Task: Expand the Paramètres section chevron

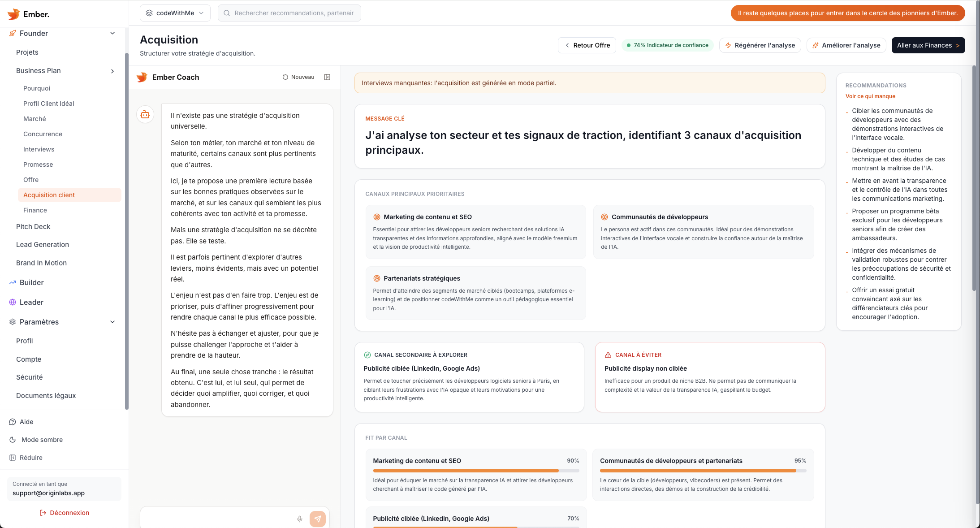Action: 112,322
